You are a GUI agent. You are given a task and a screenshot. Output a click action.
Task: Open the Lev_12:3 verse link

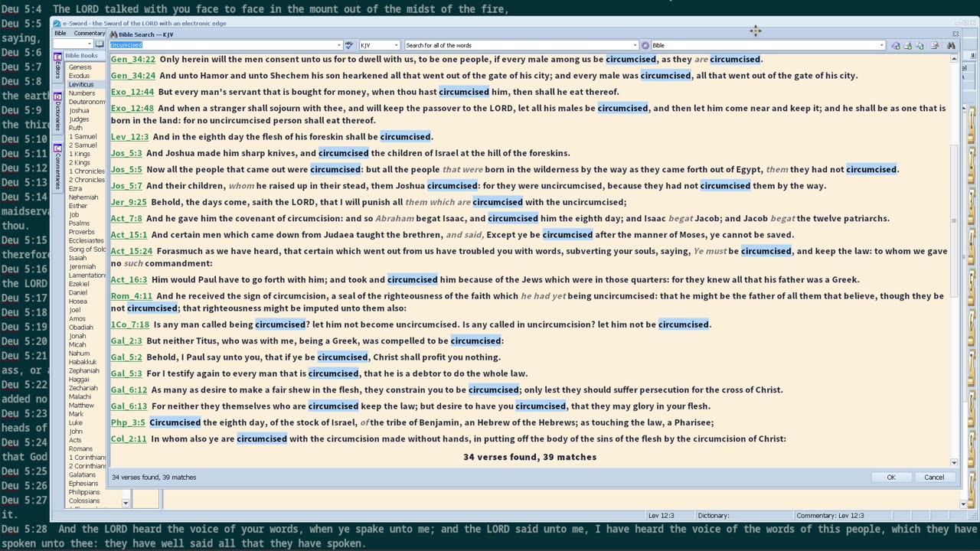(x=129, y=137)
